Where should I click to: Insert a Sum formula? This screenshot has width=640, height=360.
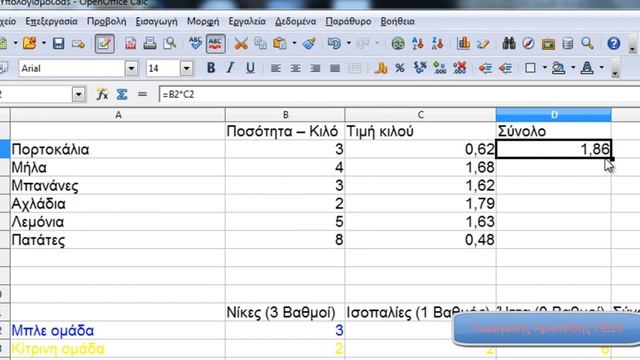122,95
